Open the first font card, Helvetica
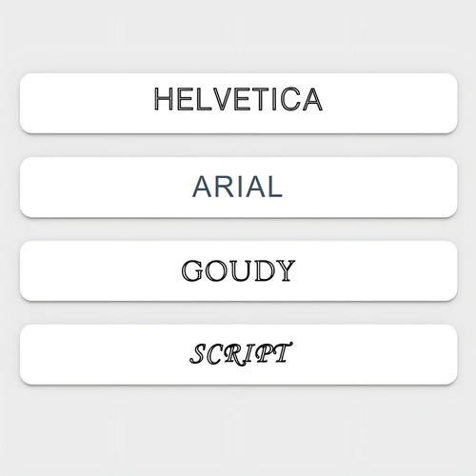This screenshot has width=476, height=476. point(238,103)
